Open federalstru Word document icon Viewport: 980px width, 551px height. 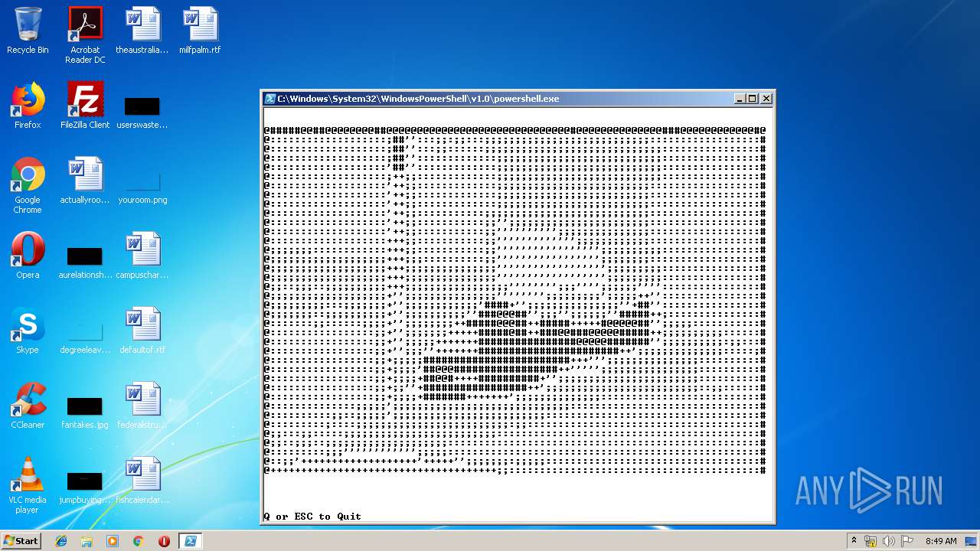pyautogui.click(x=142, y=406)
